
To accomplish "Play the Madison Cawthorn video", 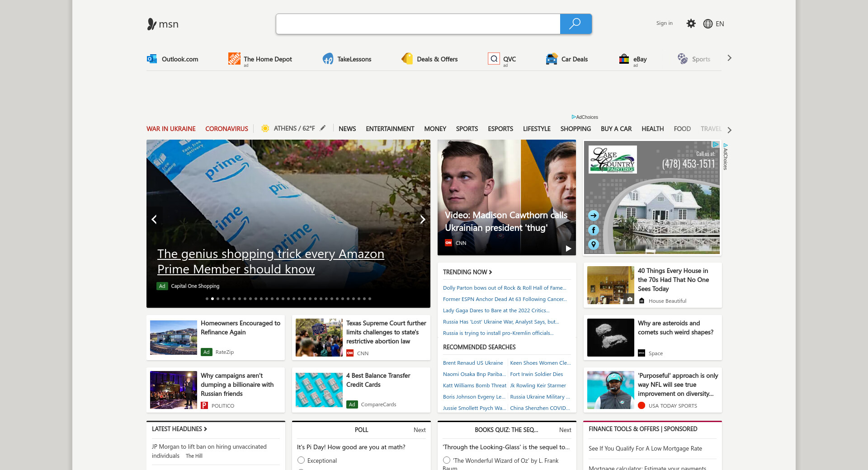I will point(568,248).
